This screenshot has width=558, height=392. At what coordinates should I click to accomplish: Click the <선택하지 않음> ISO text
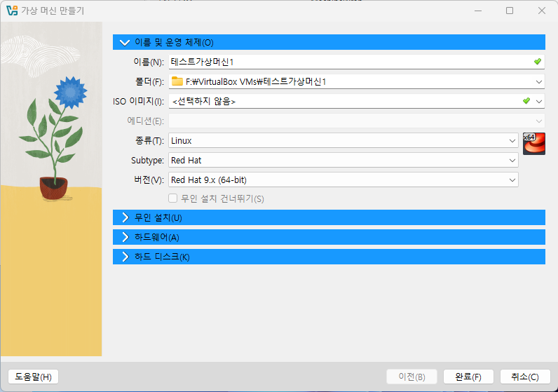[203, 102]
